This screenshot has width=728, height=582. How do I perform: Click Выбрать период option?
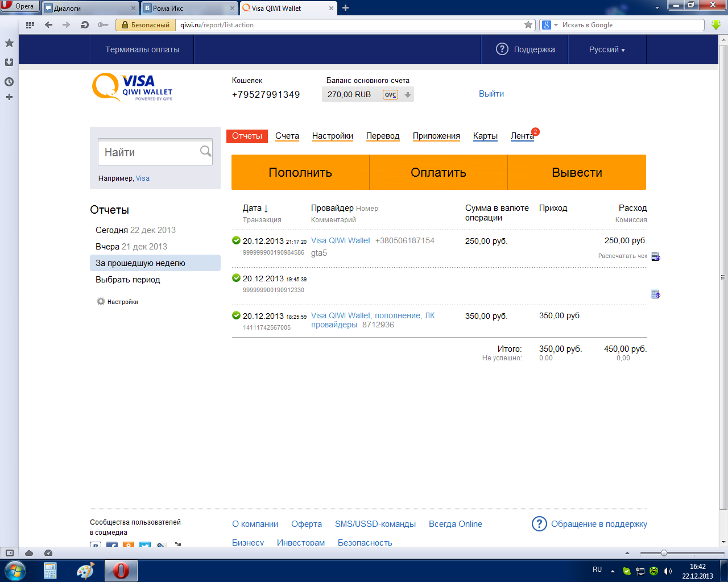pyautogui.click(x=128, y=280)
